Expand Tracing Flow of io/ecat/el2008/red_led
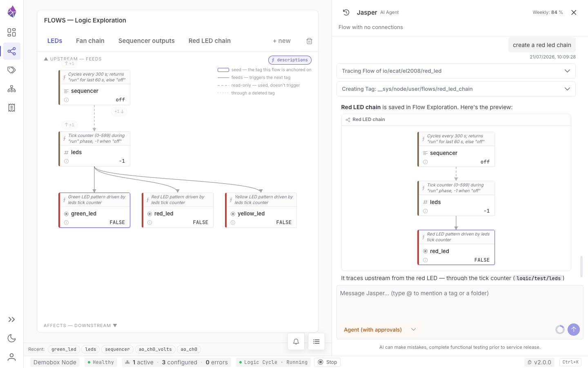Viewport: 588px width, 368px height. pos(456,71)
